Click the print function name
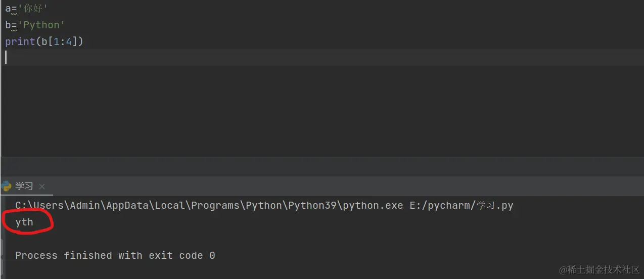Viewport: 644px width, 279px height. click(20, 42)
